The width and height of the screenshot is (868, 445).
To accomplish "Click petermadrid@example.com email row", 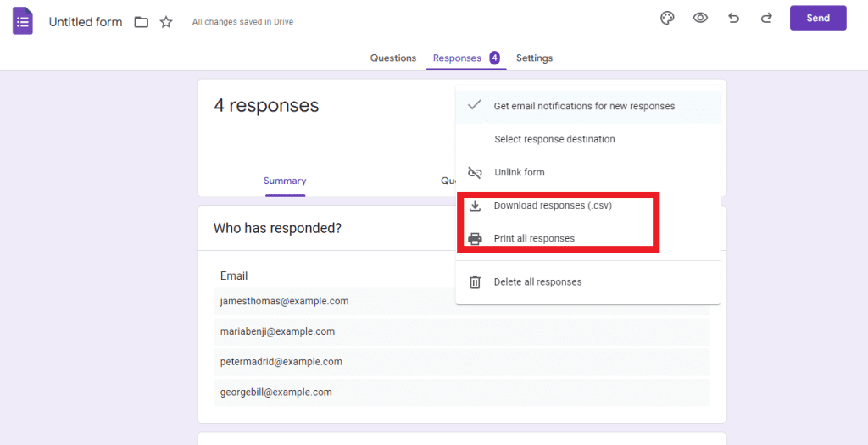I will click(462, 362).
